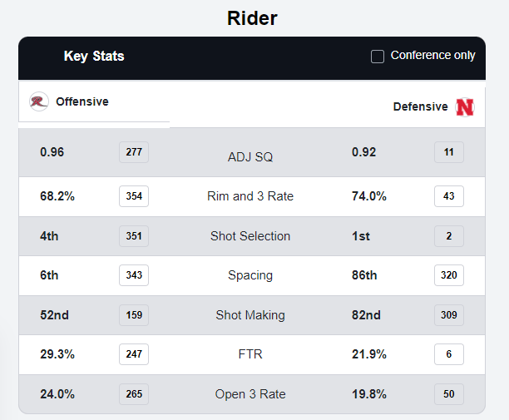The height and width of the screenshot is (420, 509).
Task: Click the Open 3 Rate rank 265 badge
Action: (133, 394)
